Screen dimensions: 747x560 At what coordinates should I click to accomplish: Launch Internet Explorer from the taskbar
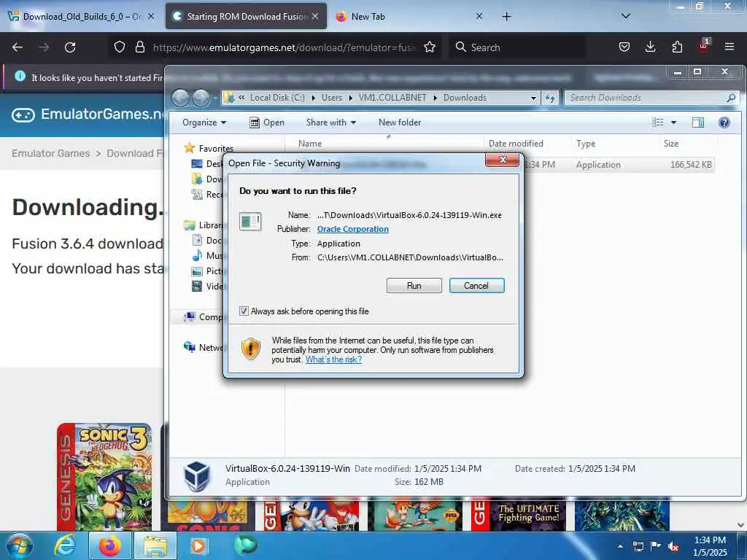65,545
